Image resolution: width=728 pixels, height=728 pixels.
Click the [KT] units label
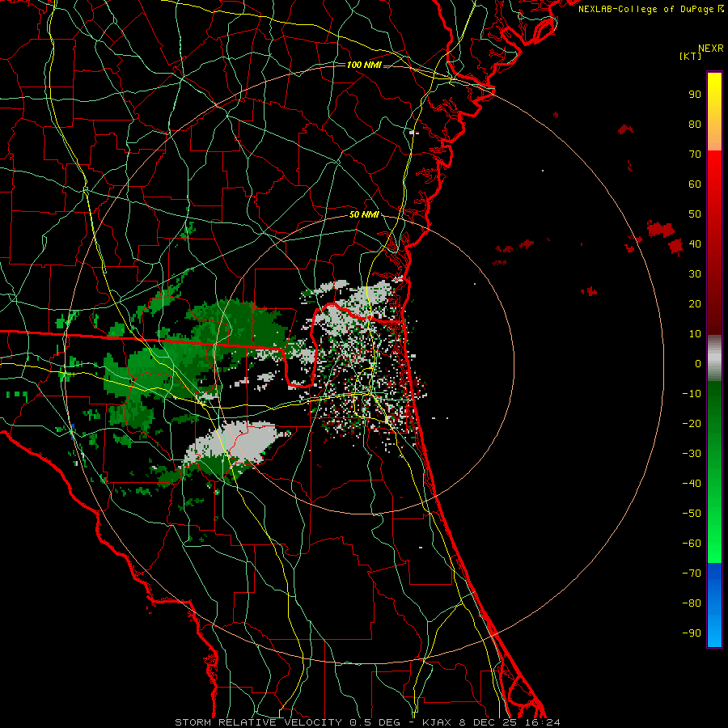pos(691,56)
